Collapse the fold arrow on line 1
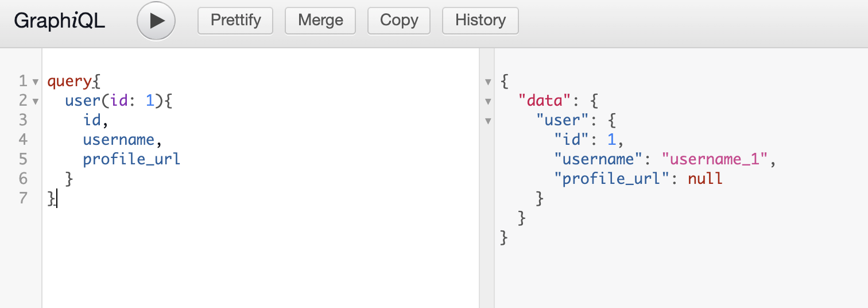 [x=36, y=82]
